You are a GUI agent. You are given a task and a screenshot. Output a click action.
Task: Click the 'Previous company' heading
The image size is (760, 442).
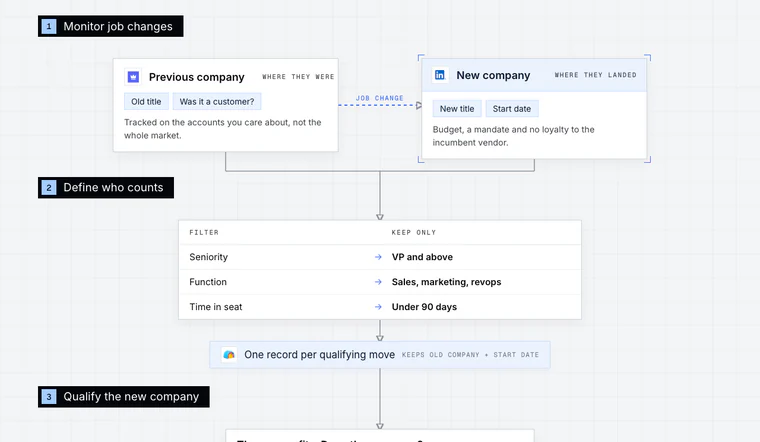[x=197, y=77]
